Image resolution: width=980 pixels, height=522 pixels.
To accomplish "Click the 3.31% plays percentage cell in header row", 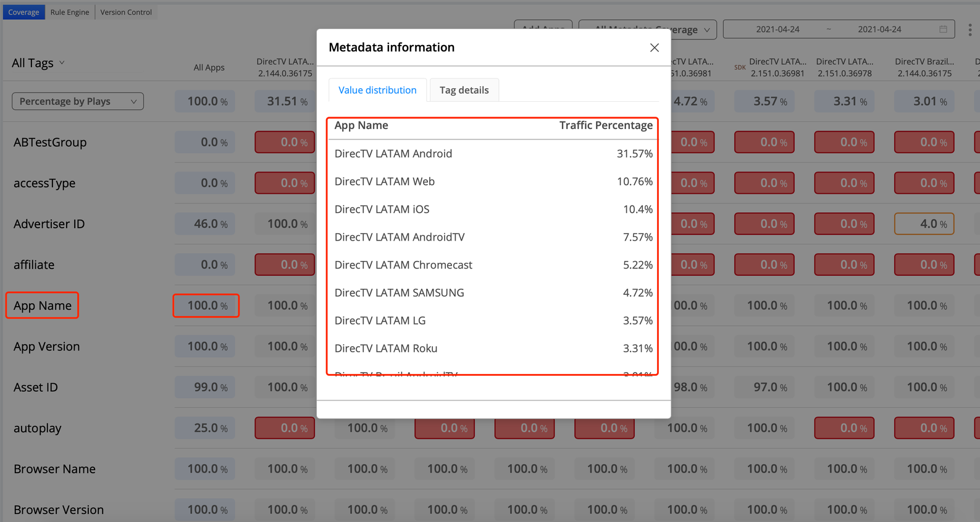I will point(844,101).
